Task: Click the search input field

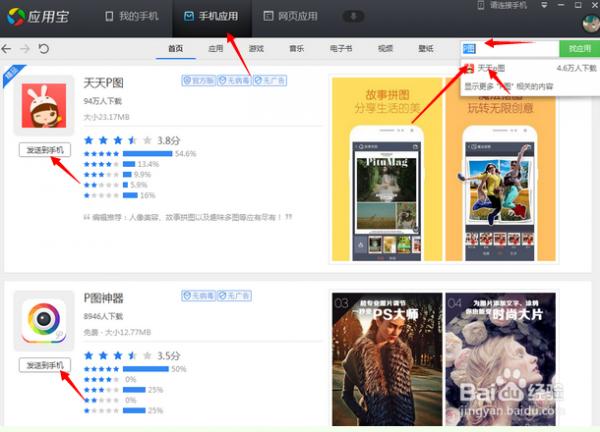Action: coord(510,49)
